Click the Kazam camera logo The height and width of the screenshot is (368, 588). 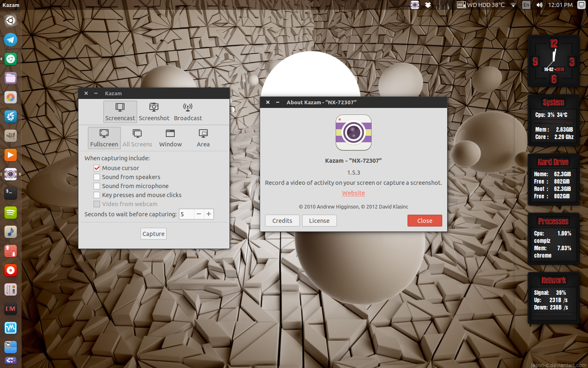point(354,132)
